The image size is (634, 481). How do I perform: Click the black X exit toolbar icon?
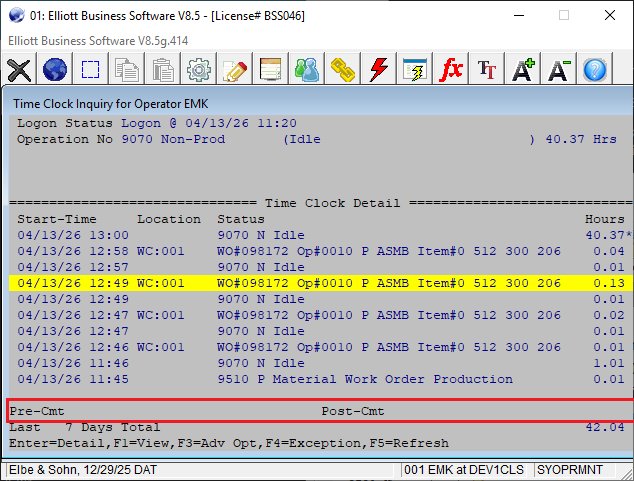(19, 70)
